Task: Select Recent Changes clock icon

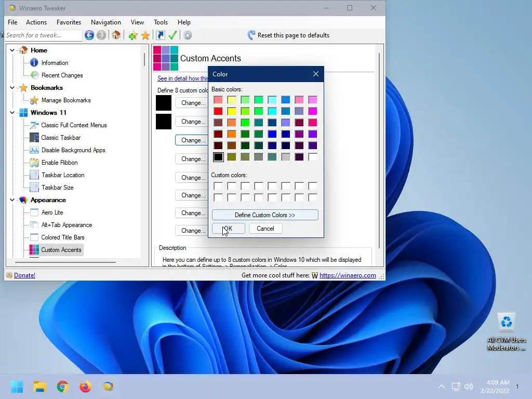Action: (x=34, y=75)
